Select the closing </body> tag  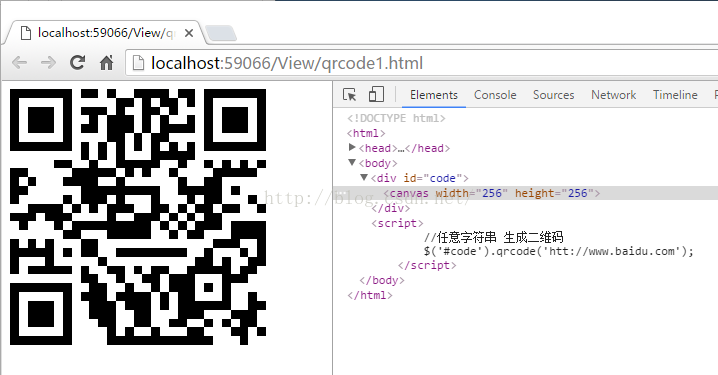tap(382, 280)
